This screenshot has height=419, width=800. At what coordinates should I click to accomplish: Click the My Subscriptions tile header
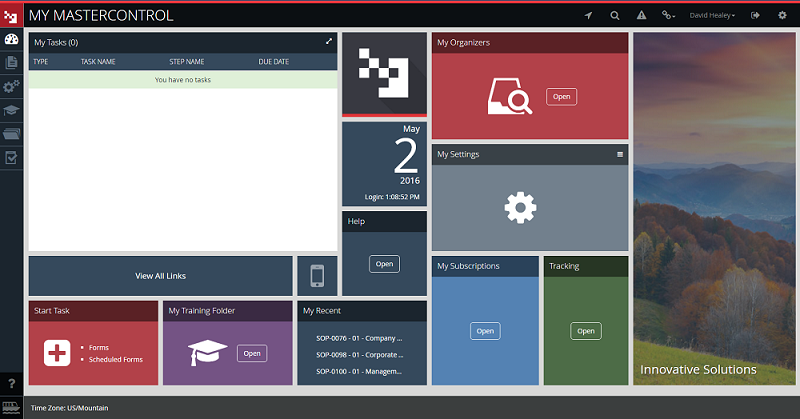pyautogui.click(x=485, y=266)
